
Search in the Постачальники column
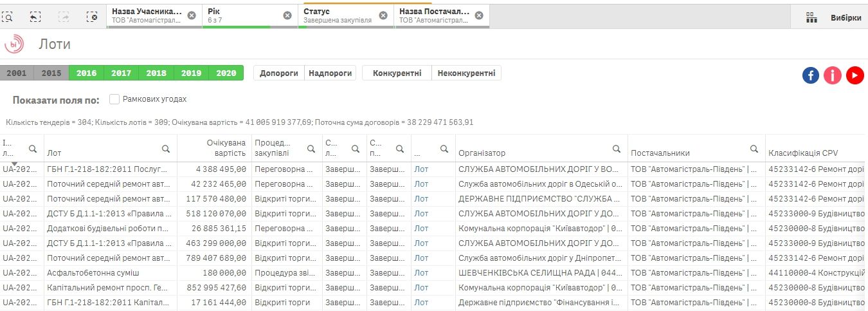click(754, 149)
